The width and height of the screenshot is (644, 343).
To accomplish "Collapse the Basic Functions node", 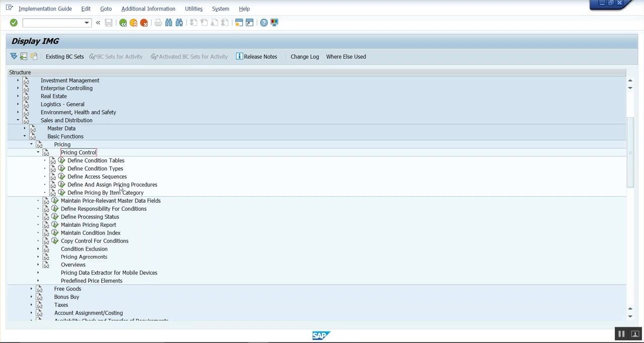I will (24, 136).
